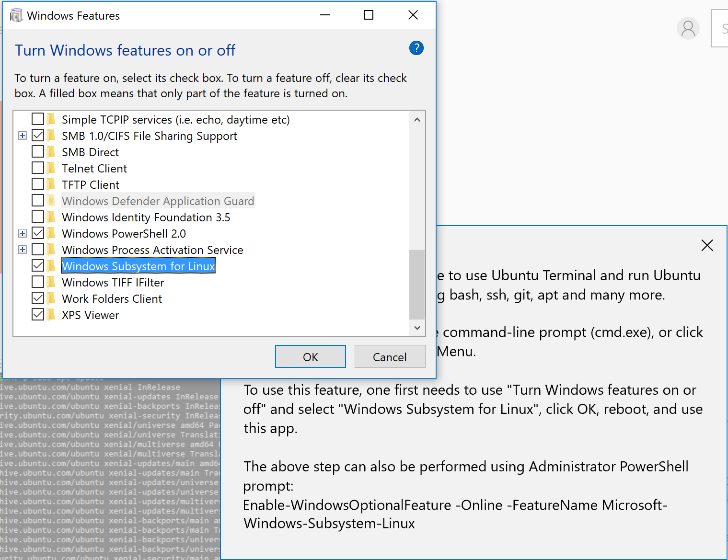Select the SMB Direct label

point(91,152)
